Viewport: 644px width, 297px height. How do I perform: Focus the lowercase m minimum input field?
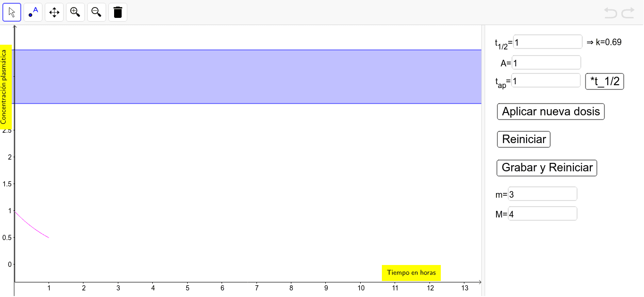click(x=543, y=194)
